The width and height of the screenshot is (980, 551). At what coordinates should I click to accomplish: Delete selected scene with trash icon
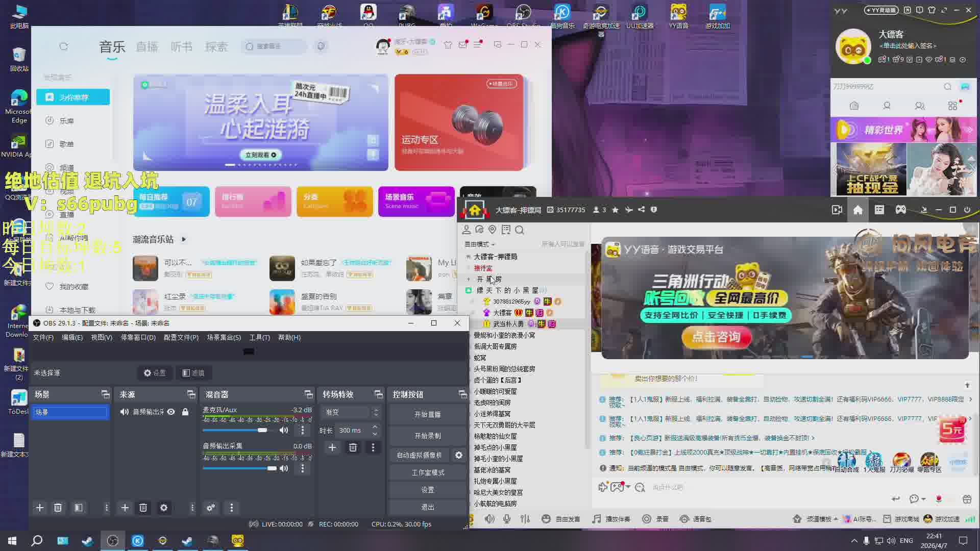(58, 508)
